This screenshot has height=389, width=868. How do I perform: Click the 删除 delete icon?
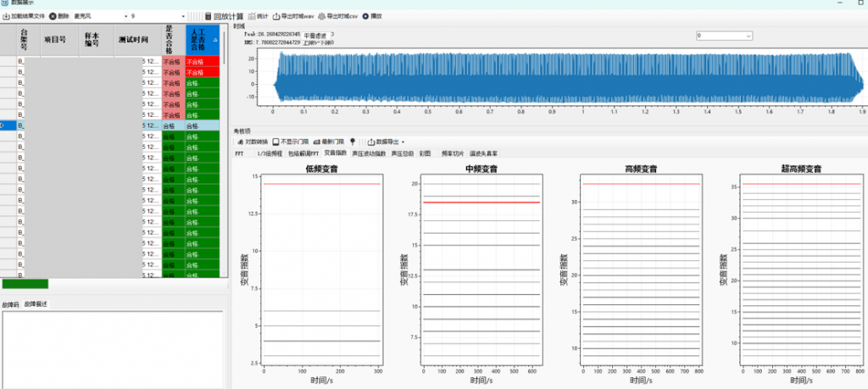[53, 16]
